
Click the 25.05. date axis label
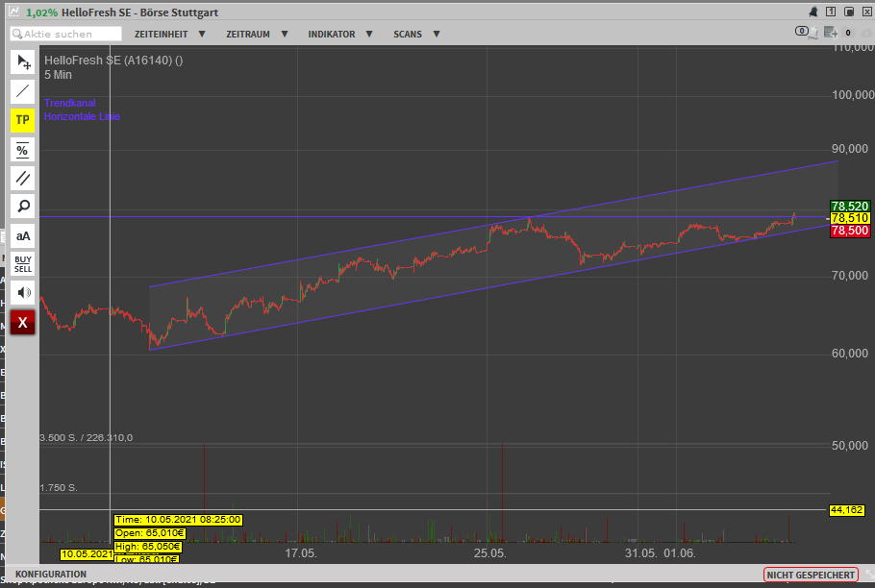tap(490, 553)
